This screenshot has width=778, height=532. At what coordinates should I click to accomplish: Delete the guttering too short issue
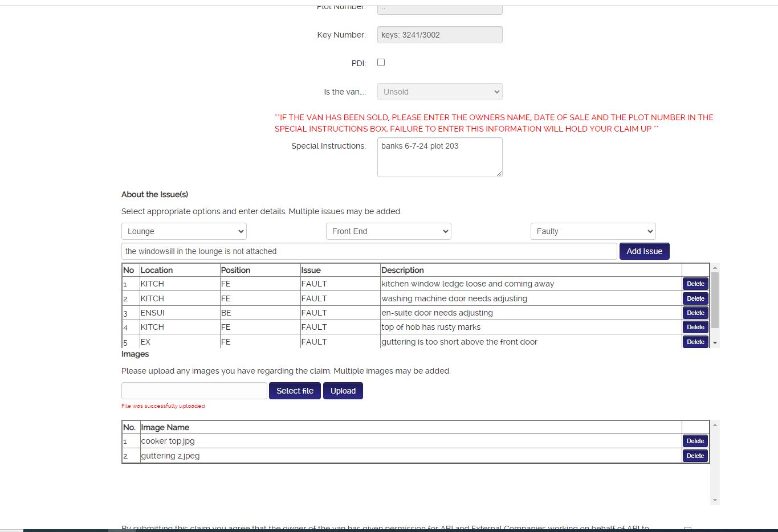click(x=695, y=342)
